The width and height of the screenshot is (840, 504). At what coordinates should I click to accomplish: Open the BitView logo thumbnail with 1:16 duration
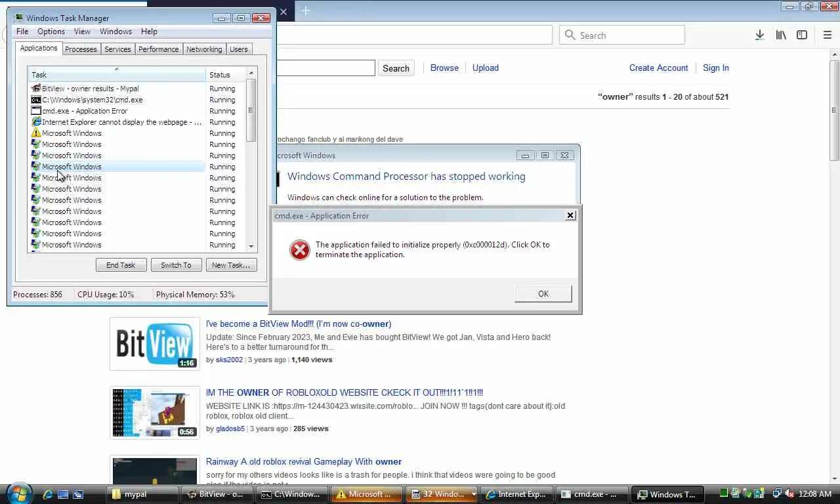point(155,344)
